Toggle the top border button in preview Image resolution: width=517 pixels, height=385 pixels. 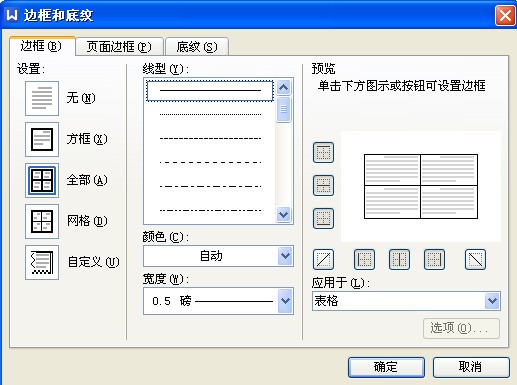[323, 153]
